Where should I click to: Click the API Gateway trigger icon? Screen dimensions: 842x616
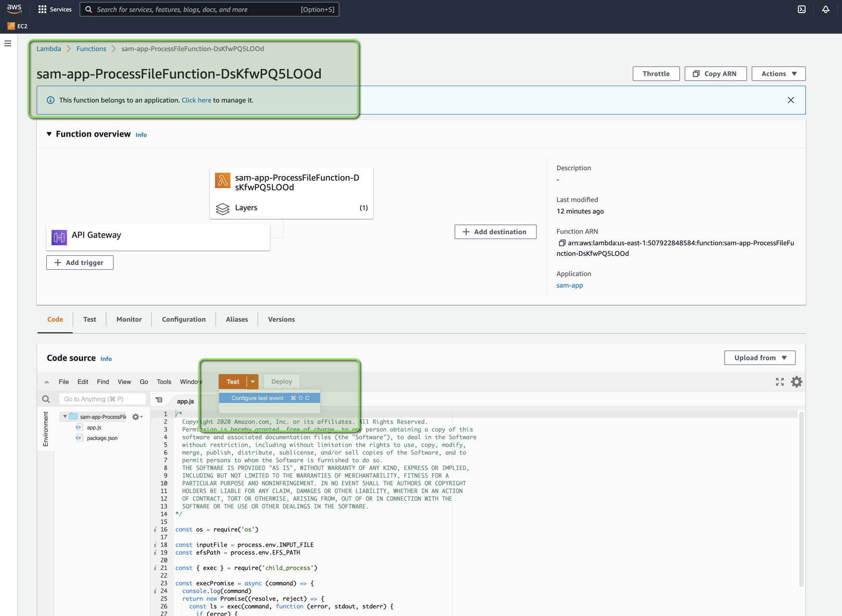tap(59, 237)
